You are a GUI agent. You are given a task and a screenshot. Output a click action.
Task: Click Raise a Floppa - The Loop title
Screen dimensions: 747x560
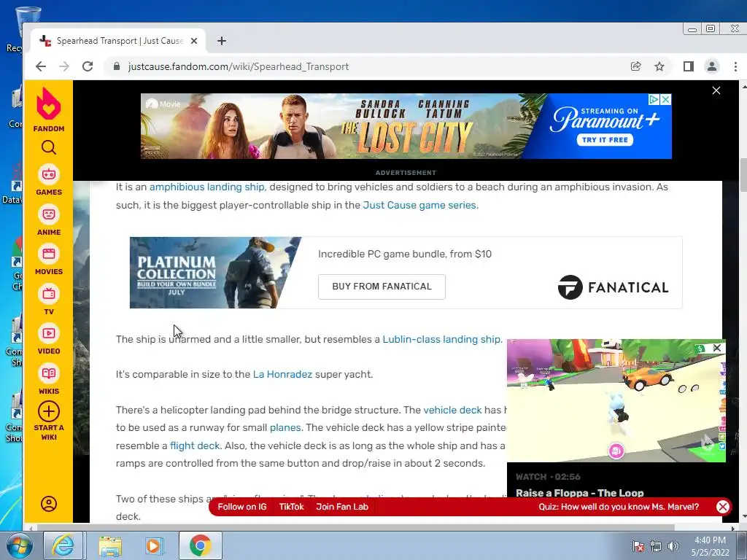[579, 493]
